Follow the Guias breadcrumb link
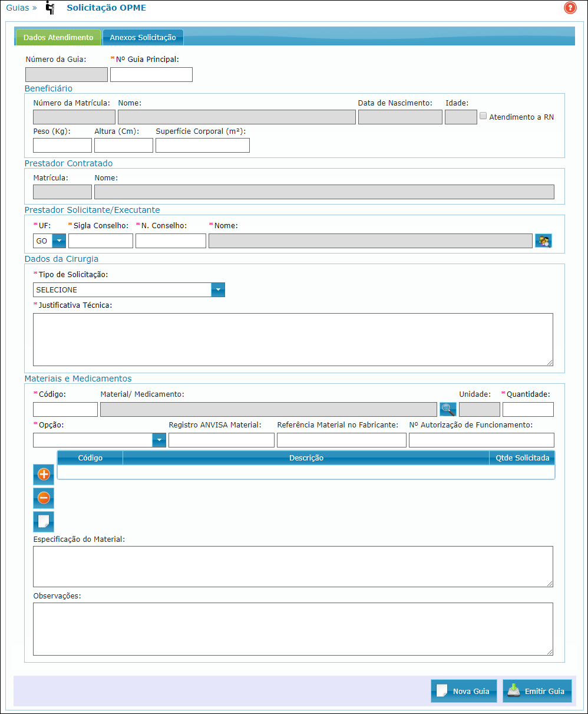The width and height of the screenshot is (588, 714). coord(17,8)
